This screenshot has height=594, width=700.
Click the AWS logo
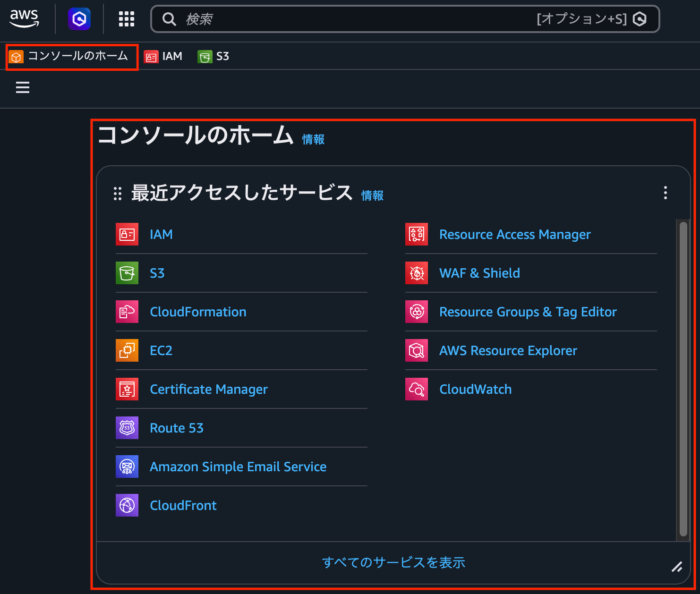tap(24, 19)
